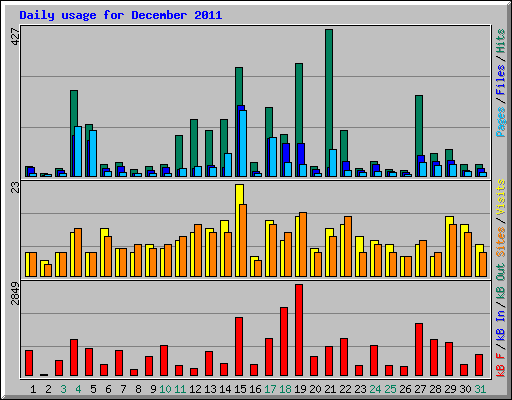Select green day 31 label on x-axis
This screenshot has height=400, width=512.
[x=480, y=389]
